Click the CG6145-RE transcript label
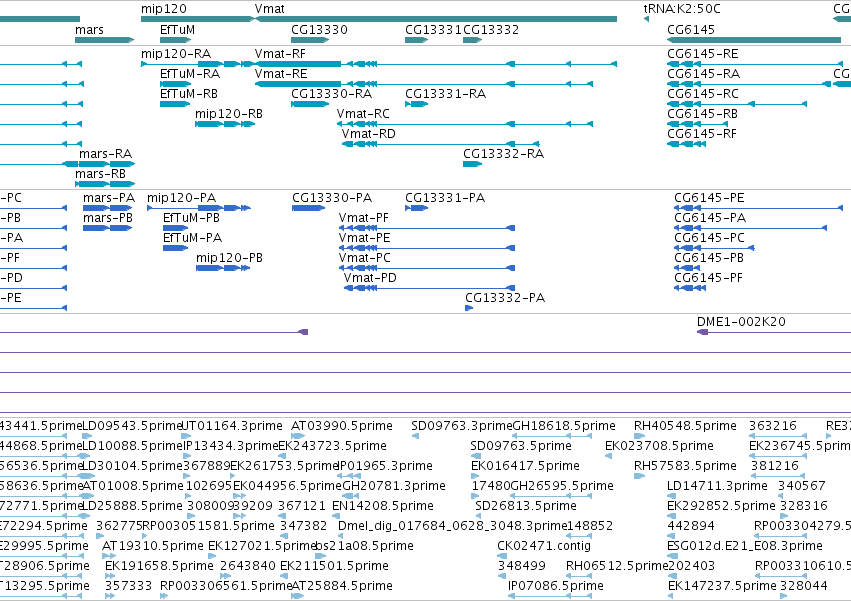Viewport: 851px width, 601px height. pyautogui.click(x=703, y=54)
